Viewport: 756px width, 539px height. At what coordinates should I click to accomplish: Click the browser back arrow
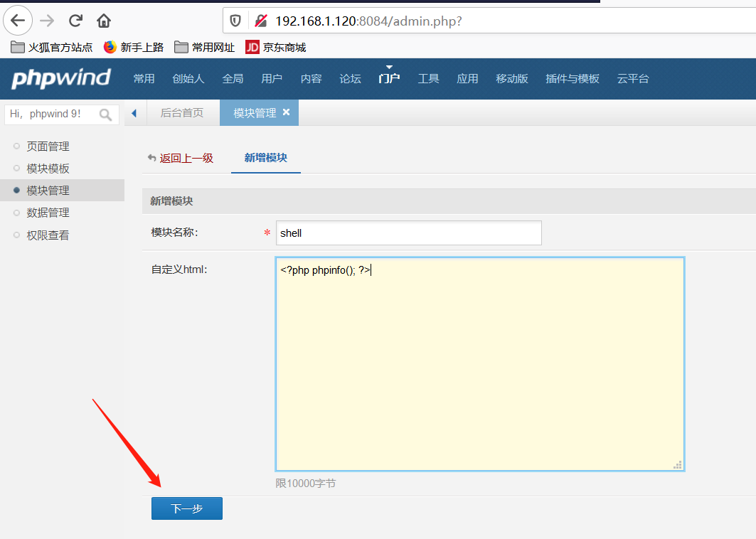pos(18,20)
